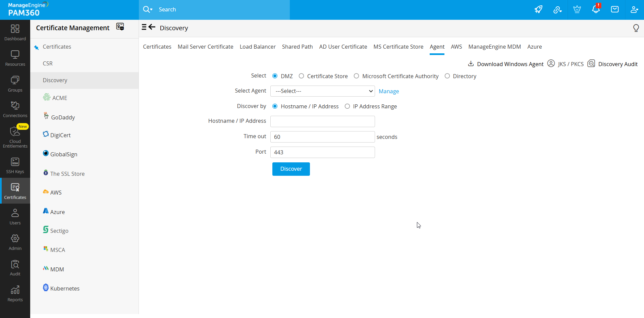Open the search options magnifier dropdown
Viewport: 644px width, 318px height.
(x=148, y=9)
